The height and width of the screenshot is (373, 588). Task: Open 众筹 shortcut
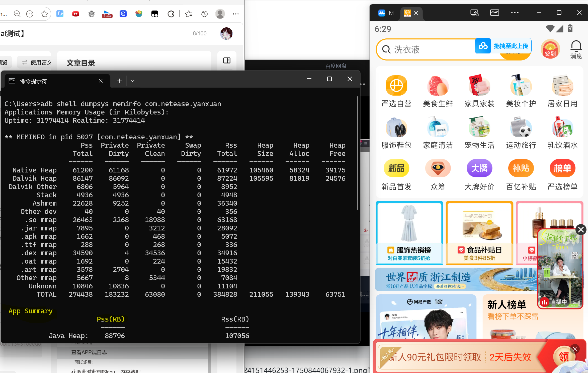(x=438, y=175)
